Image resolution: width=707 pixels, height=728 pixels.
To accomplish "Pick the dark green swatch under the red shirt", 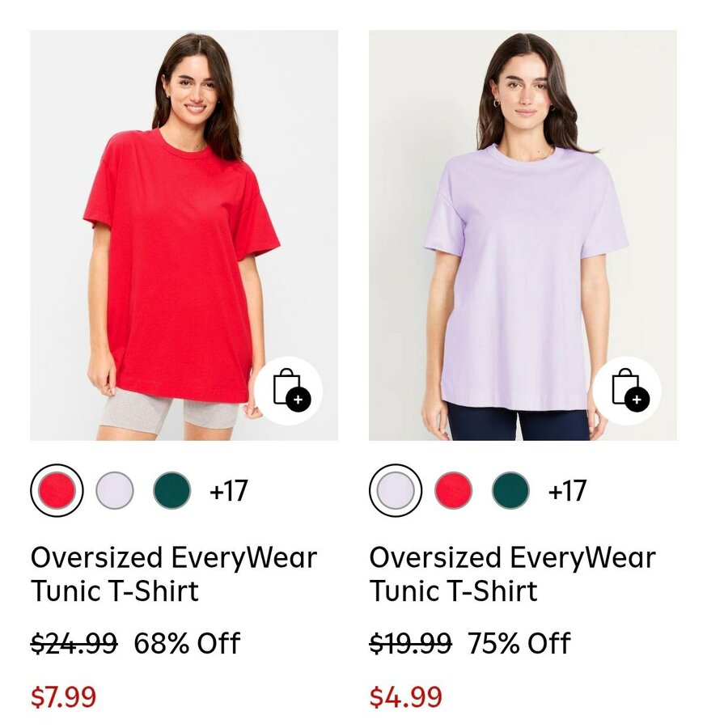I will point(171,490).
